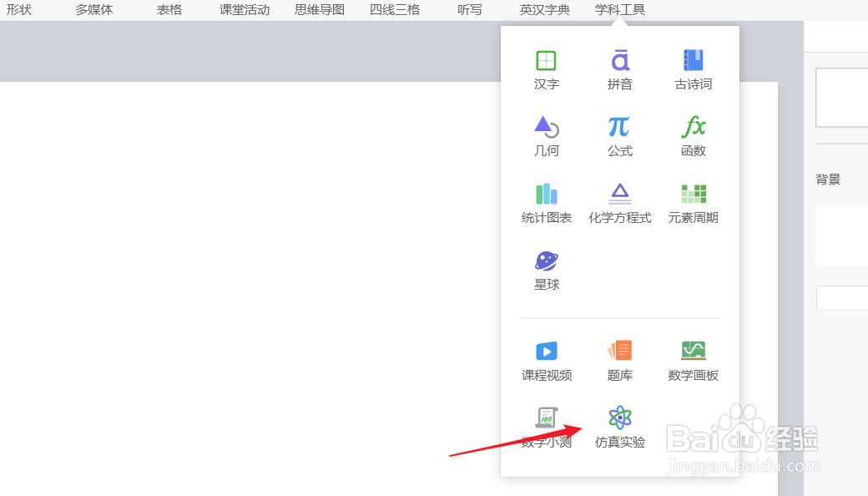Image resolution: width=868 pixels, height=496 pixels.
Task: Open the 星球 planet tool
Action: click(x=547, y=271)
